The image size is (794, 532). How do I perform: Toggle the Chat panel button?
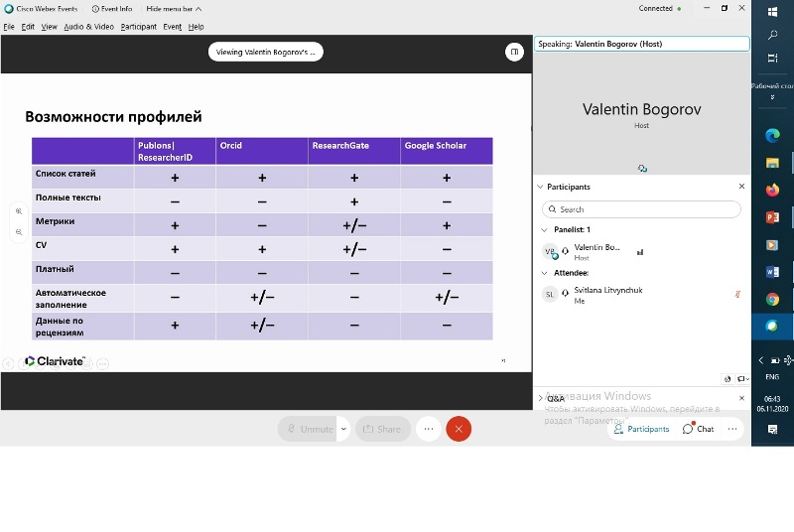[x=698, y=429]
